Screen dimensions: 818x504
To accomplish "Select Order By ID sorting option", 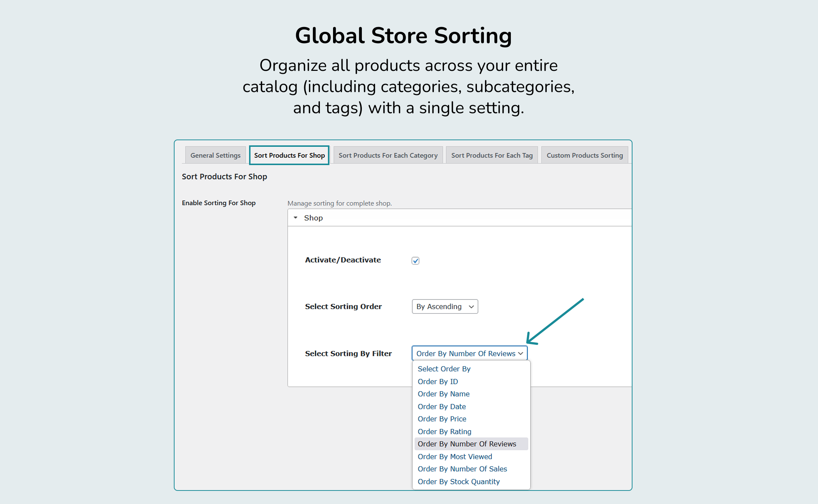I will (x=437, y=381).
